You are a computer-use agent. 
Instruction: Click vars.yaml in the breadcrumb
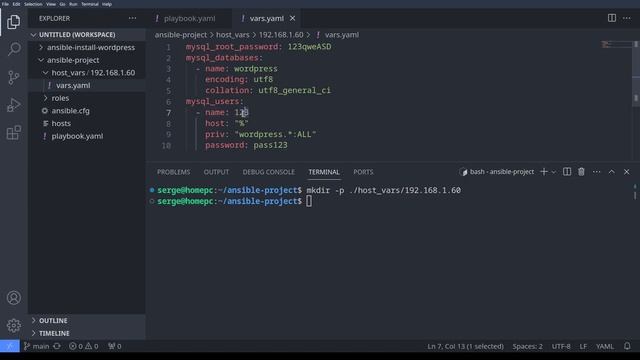(342, 35)
